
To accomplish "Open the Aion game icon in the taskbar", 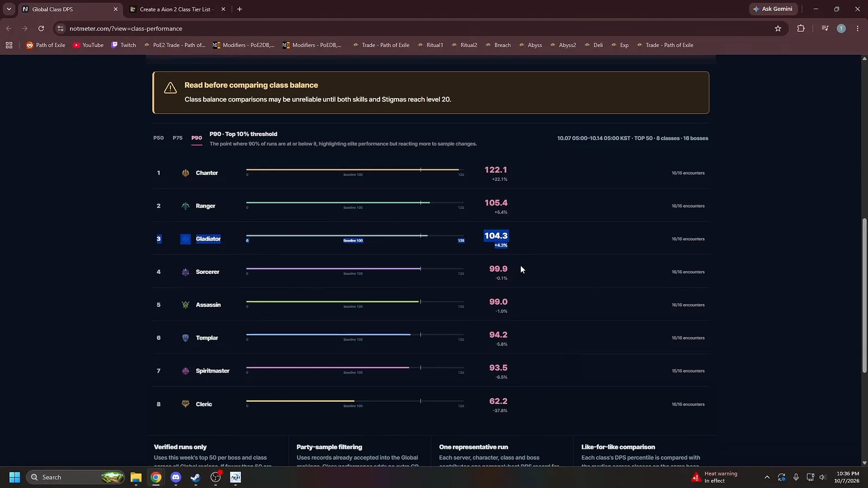I will (235, 477).
